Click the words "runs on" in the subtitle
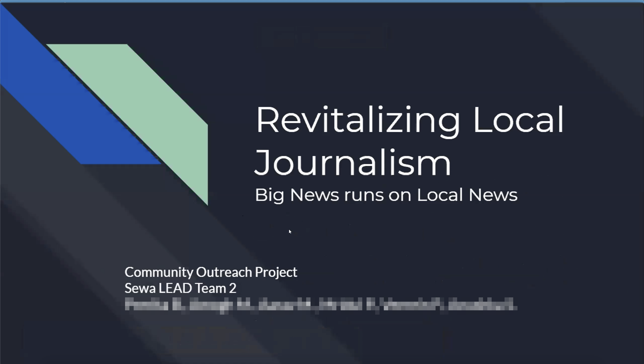The height and width of the screenshot is (364, 644). (x=378, y=196)
